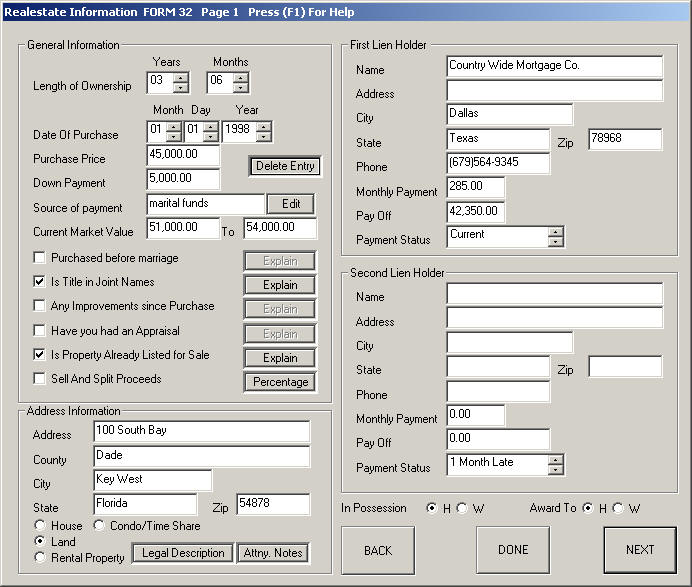Click First Lien Holder Address field
This screenshot has width=692, height=587.
click(x=554, y=90)
